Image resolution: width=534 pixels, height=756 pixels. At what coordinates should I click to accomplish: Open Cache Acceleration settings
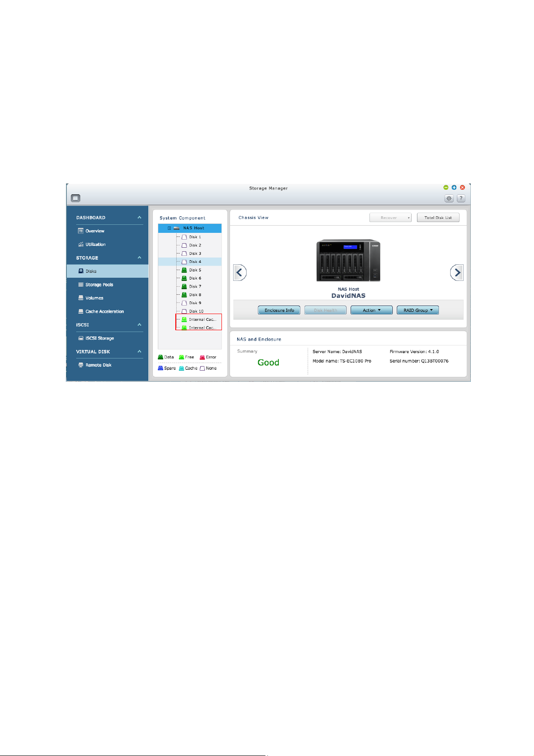(104, 311)
